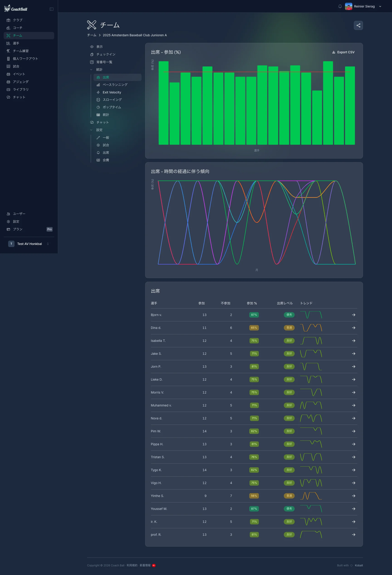The image size is (392, 575).
Task: Select ベースランニング statistics item
Action: pos(115,85)
